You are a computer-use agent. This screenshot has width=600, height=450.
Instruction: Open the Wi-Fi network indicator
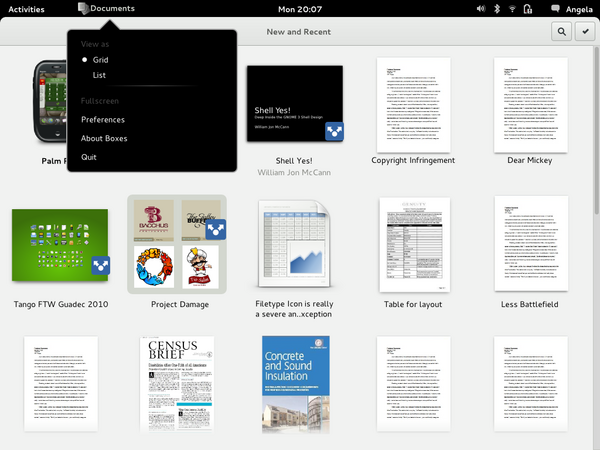[x=512, y=9]
